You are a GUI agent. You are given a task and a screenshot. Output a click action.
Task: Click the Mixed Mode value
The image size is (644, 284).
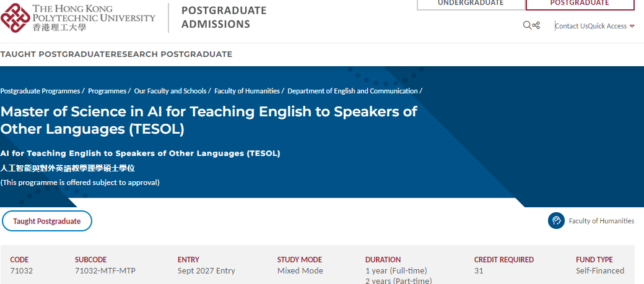300,271
